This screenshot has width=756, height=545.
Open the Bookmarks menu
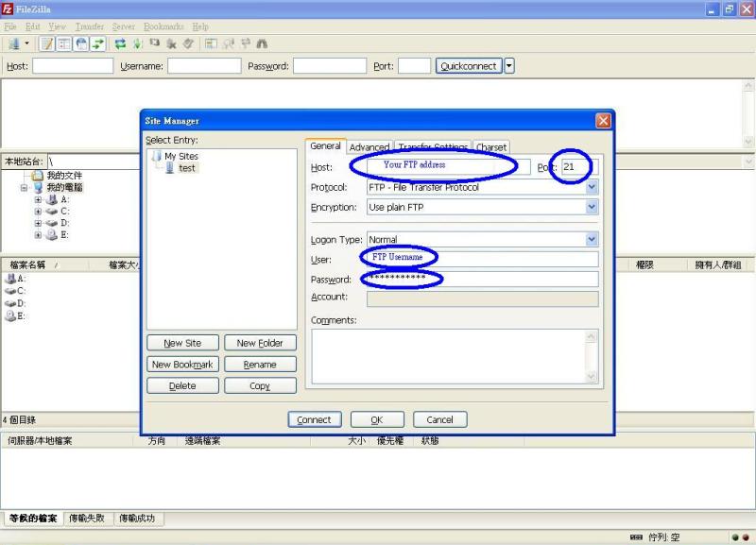pyautogui.click(x=163, y=26)
